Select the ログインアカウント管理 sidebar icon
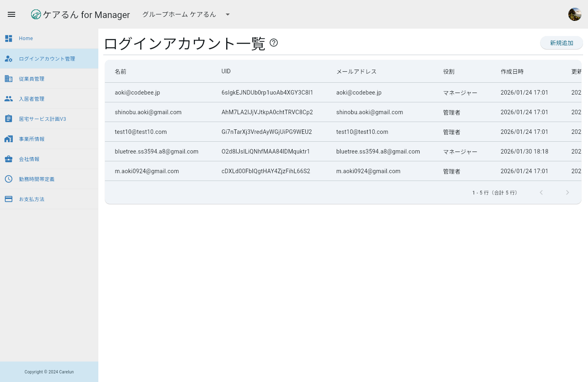Screen dimensions: 588x382 click(x=9, y=59)
